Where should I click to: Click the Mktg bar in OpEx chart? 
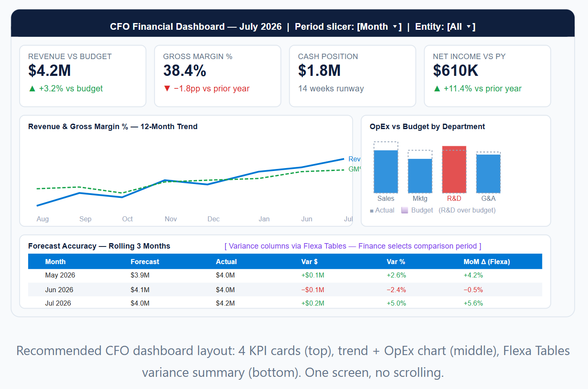[x=420, y=176]
